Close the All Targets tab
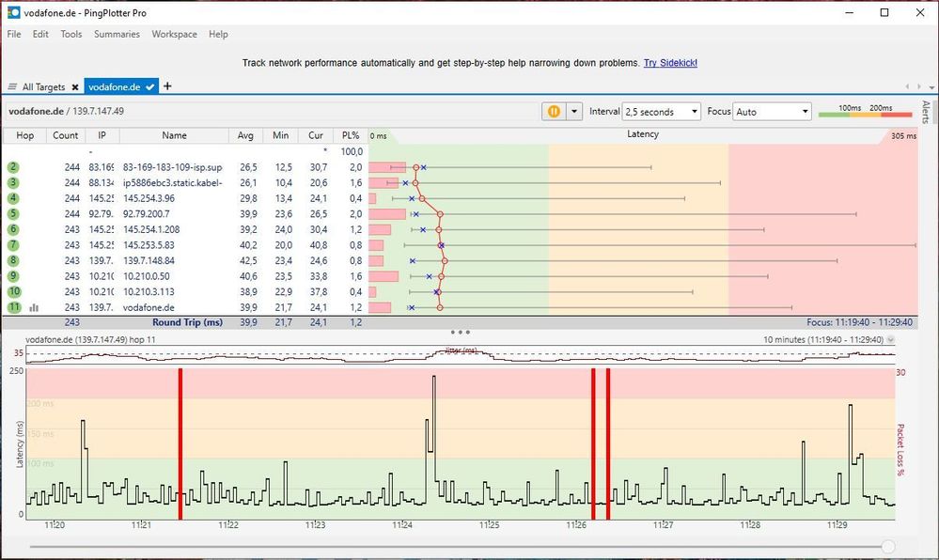 (x=75, y=87)
